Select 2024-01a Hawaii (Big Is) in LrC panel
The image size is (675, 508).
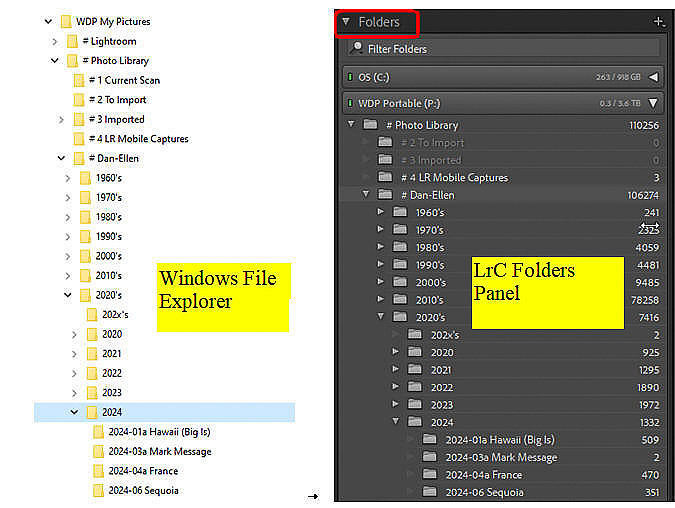[x=500, y=440]
